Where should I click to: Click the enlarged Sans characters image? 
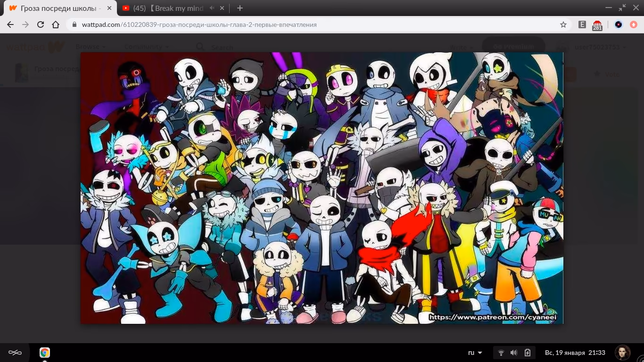[x=322, y=188]
